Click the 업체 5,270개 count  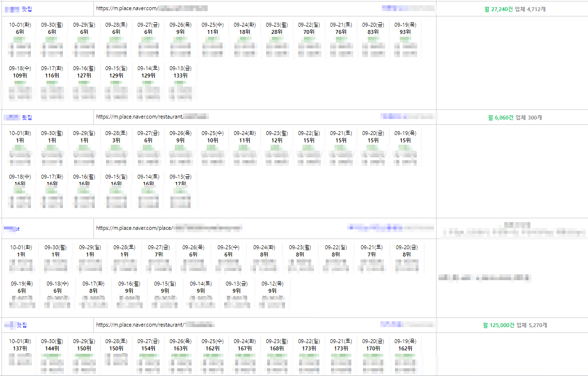(x=531, y=325)
